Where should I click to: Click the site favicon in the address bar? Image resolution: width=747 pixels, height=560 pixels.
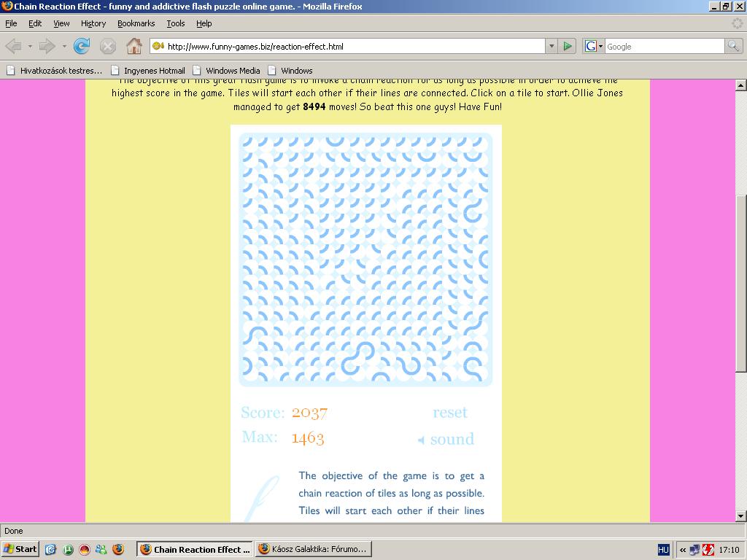[x=158, y=47]
